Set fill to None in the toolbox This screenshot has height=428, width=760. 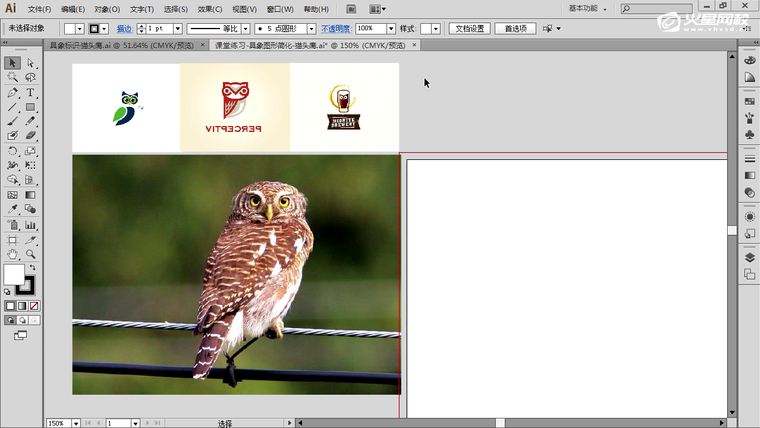pos(35,306)
